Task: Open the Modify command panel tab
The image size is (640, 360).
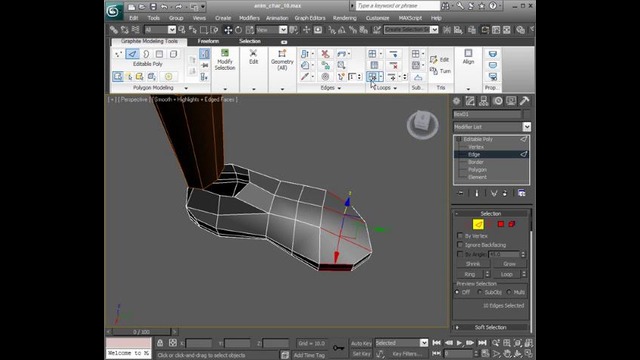Action: tap(470, 101)
